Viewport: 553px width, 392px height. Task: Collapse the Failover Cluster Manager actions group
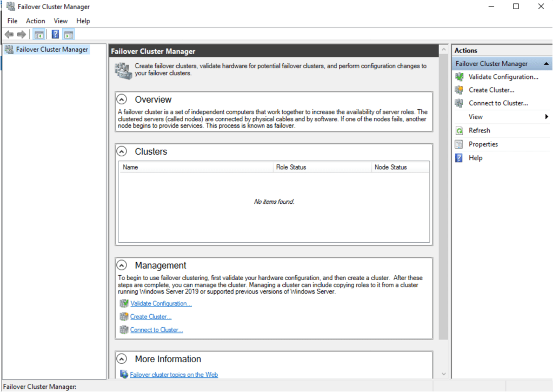coord(547,63)
